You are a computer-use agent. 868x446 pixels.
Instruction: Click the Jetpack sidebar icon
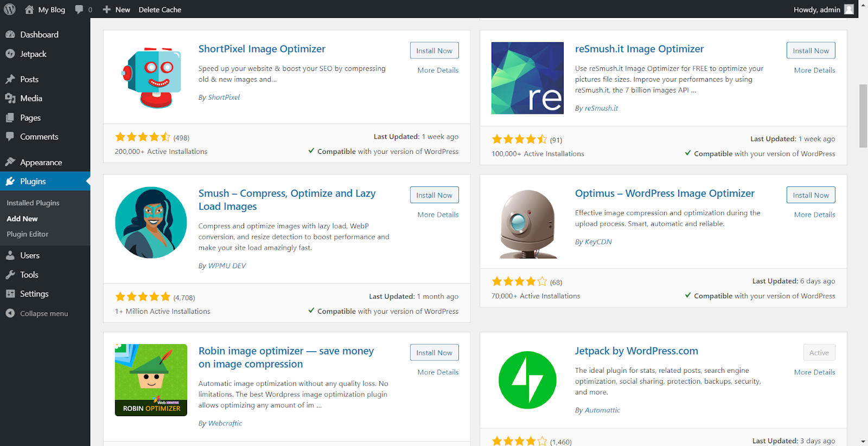click(10, 54)
